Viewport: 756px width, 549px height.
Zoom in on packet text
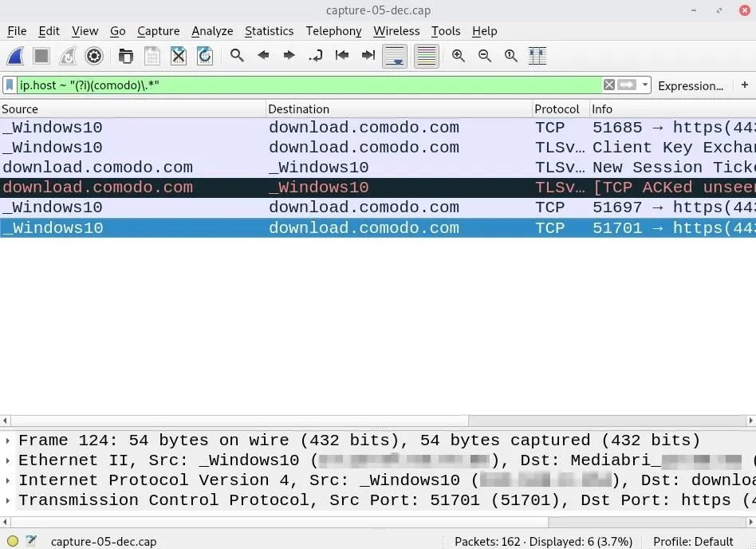pos(459,56)
